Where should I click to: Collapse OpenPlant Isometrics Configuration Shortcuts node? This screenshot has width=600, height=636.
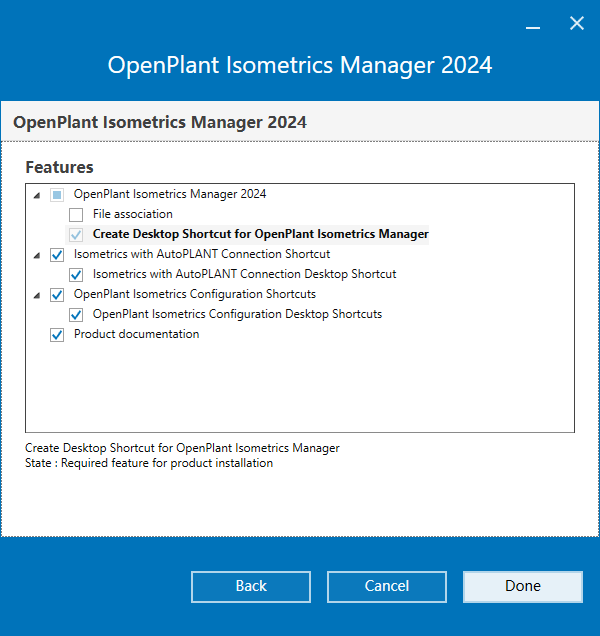(x=37, y=295)
